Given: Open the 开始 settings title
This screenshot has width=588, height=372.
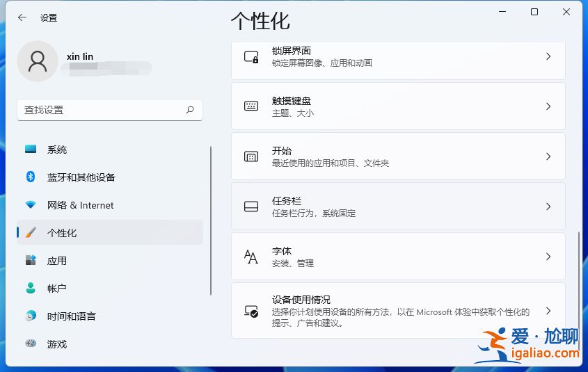Looking at the screenshot, I should [x=282, y=151].
